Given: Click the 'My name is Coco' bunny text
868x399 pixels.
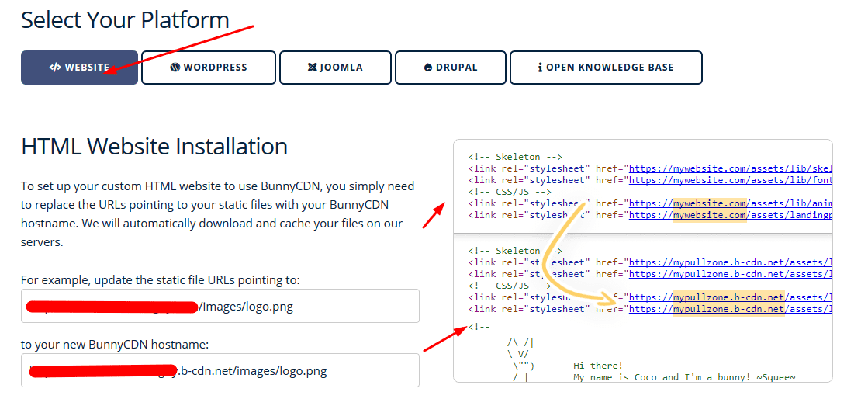Looking at the screenshot, I should point(684,377).
